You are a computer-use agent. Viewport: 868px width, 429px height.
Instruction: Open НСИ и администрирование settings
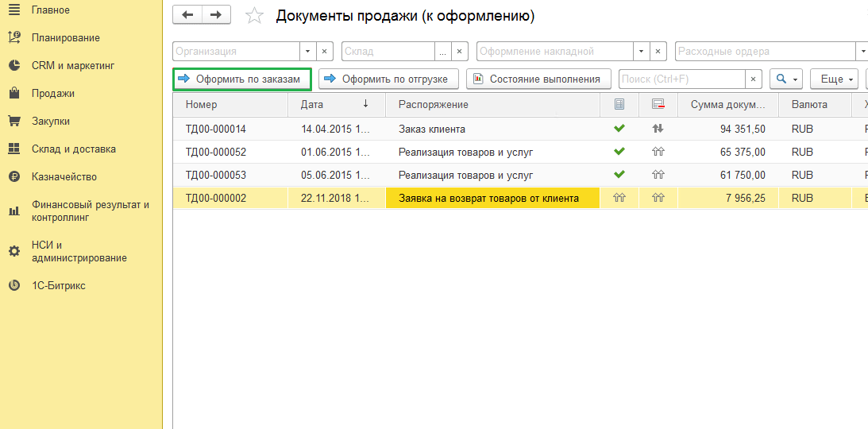pyautogui.click(x=79, y=252)
